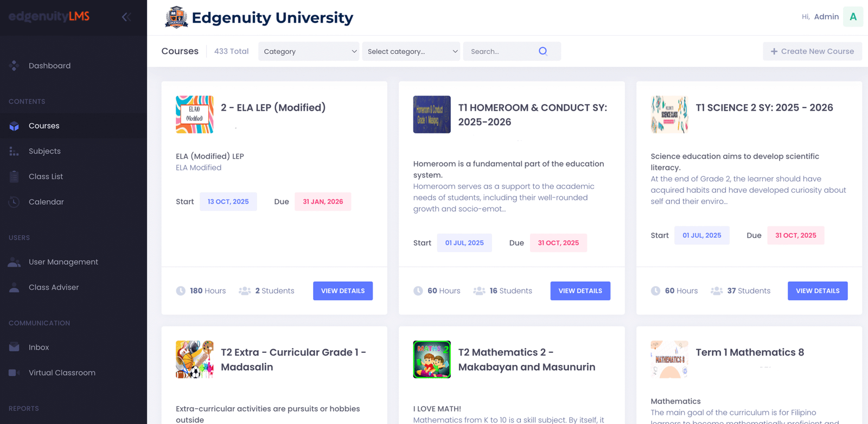This screenshot has height=424, width=868.
Task: Click the Admin avatar icon
Action: pos(853,17)
